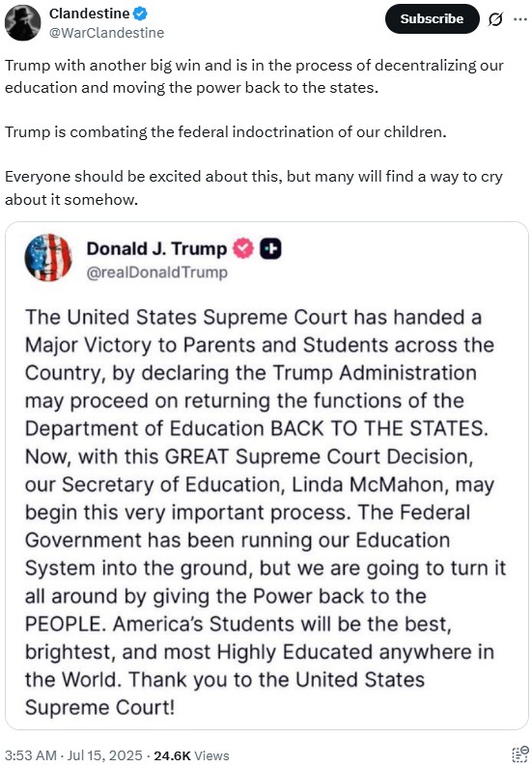Open the quoted post body about Supreme Court

266,512
